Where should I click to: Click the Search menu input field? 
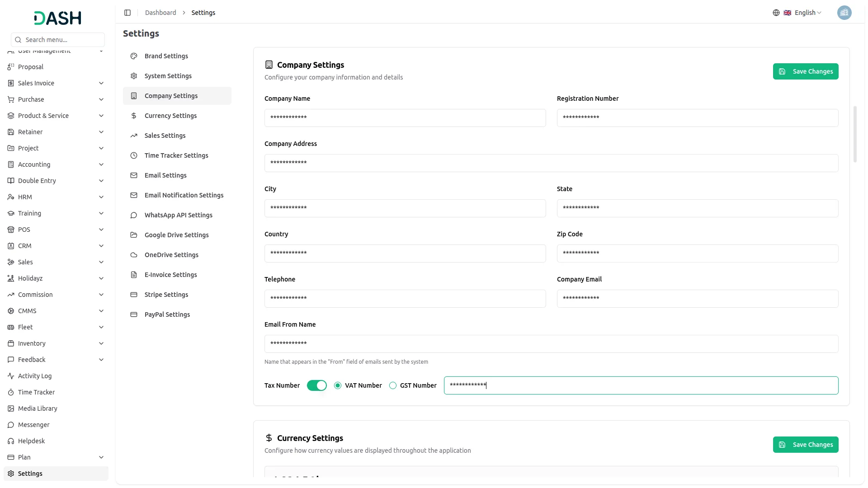click(62, 40)
